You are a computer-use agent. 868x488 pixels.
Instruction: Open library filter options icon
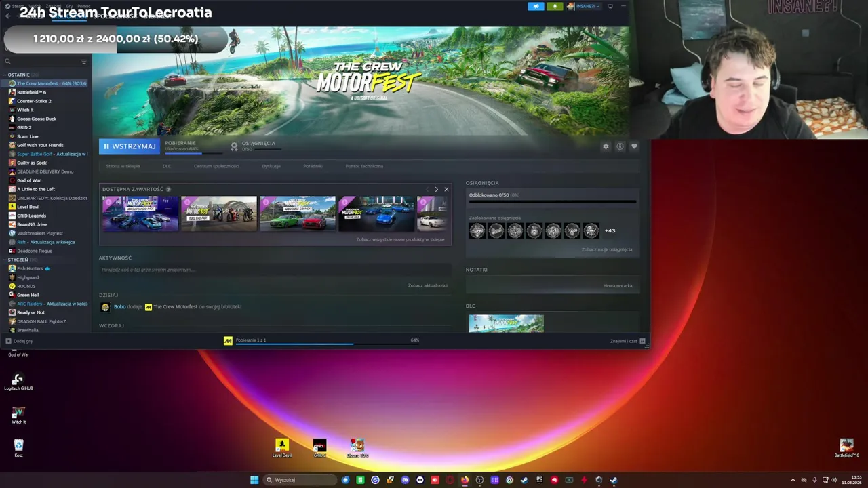pyautogui.click(x=84, y=62)
